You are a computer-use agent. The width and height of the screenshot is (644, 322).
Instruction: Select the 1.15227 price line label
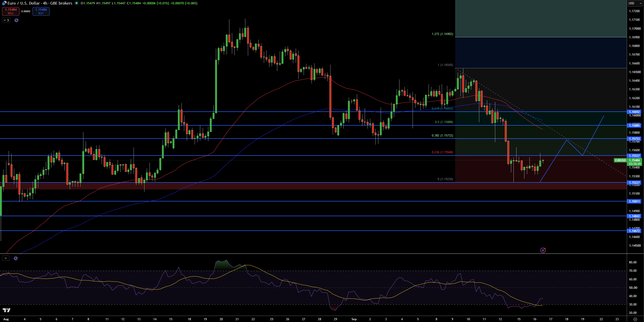tap(634, 182)
